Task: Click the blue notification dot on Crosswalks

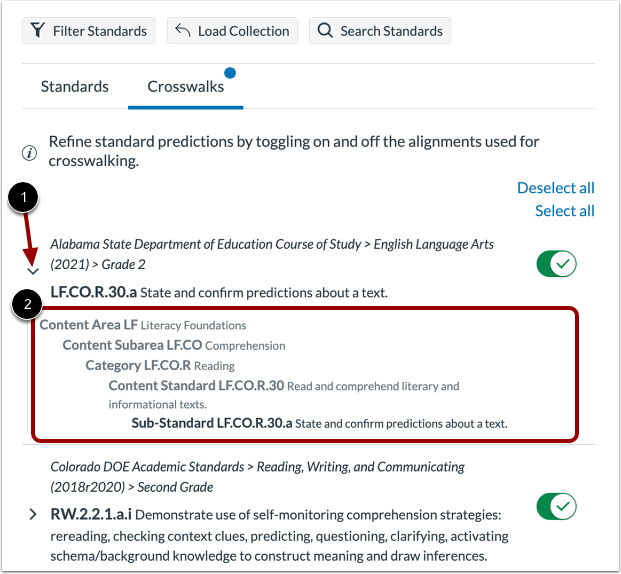Action: pyautogui.click(x=230, y=73)
